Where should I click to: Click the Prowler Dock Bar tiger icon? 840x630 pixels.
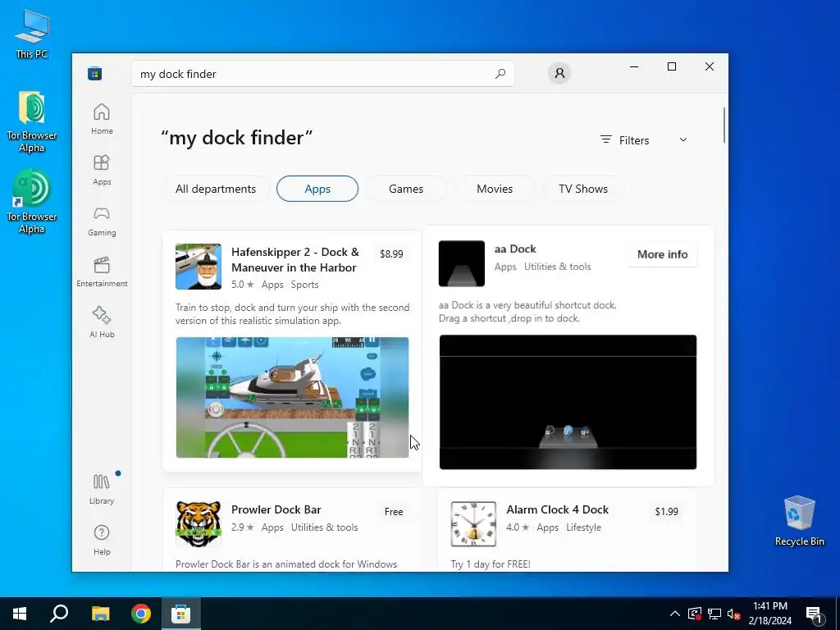(x=199, y=524)
